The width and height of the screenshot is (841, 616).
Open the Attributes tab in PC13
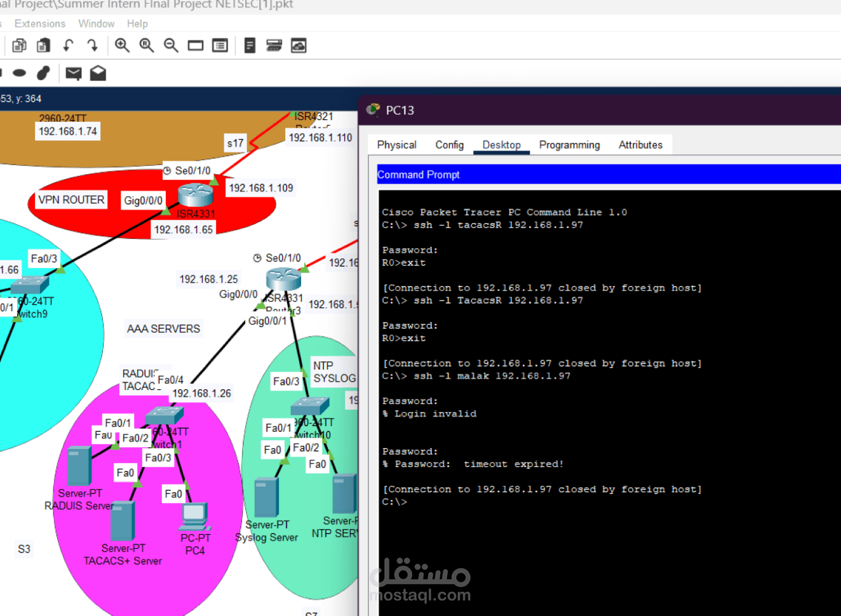(x=641, y=145)
